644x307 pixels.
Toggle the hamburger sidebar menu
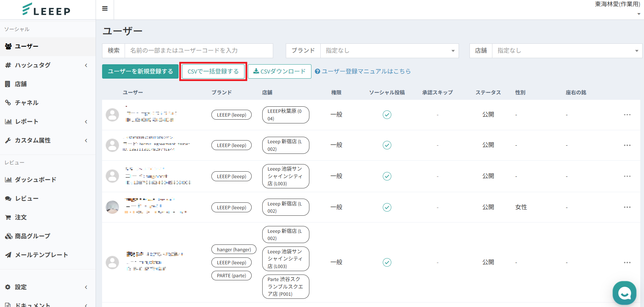105,9
